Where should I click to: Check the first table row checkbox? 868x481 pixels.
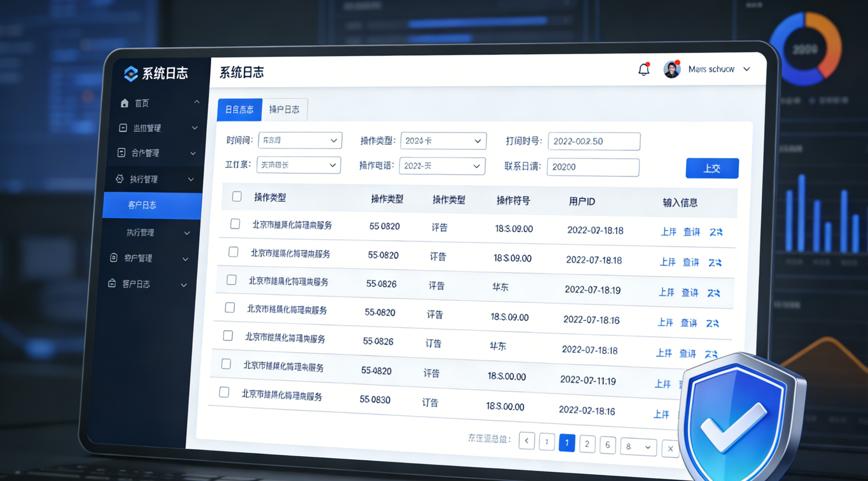[235, 224]
